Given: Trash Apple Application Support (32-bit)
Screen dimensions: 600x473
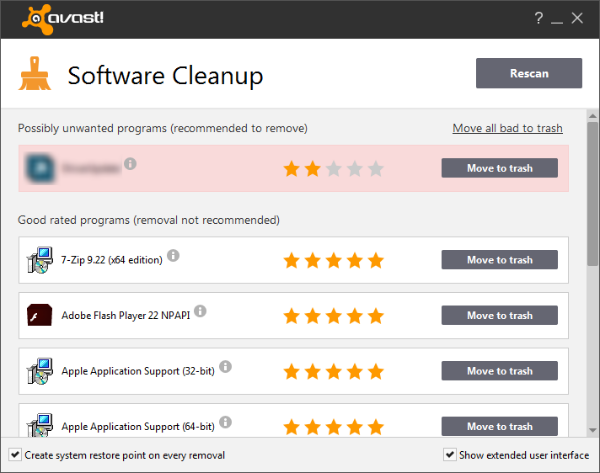Looking at the screenshot, I should (x=499, y=371).
